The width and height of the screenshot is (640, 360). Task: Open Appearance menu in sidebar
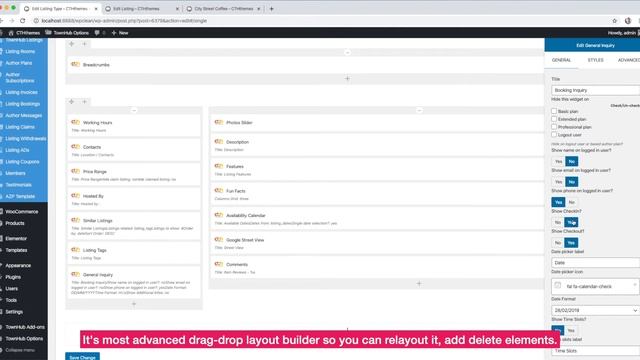pos(18,265)
